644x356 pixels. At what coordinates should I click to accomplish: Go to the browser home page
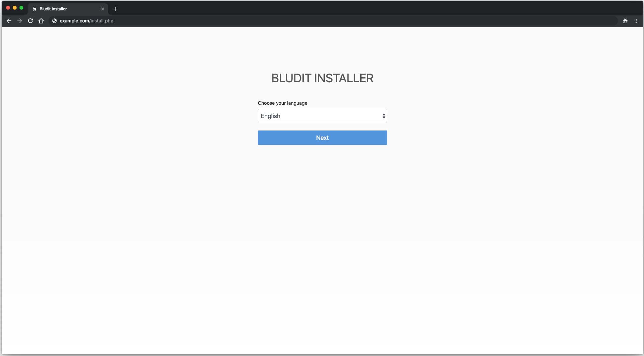coord(41,21)
